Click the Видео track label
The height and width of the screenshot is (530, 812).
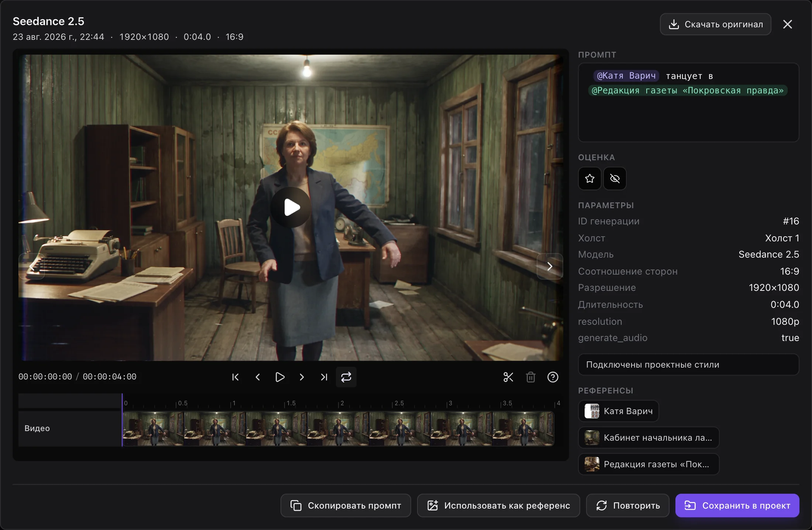point(37,428)
